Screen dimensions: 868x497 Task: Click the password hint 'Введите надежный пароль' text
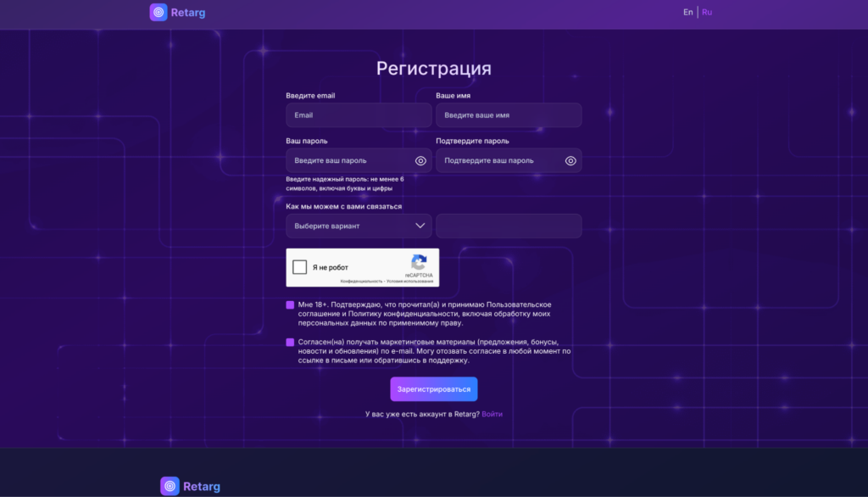click(x=345, y=183)
